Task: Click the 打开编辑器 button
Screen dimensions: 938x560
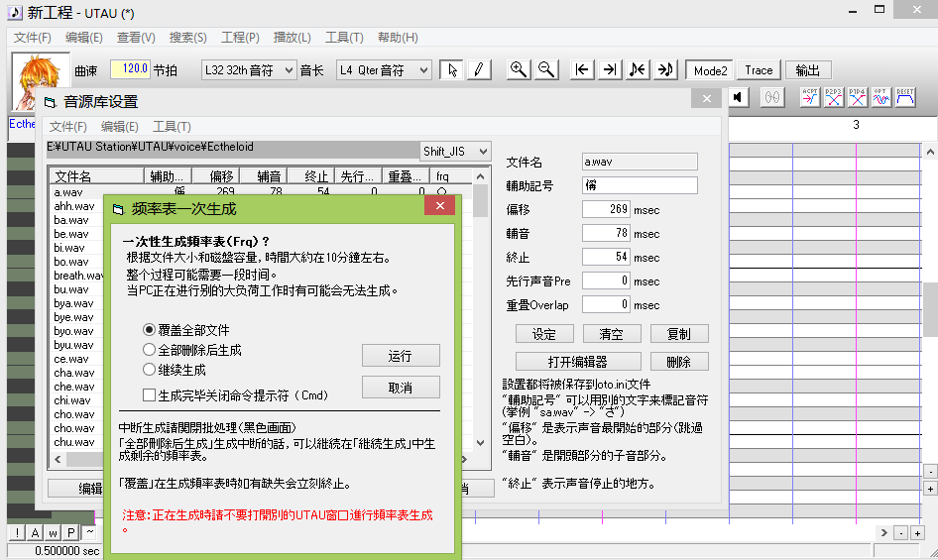Action: click(x=578, y=362)
